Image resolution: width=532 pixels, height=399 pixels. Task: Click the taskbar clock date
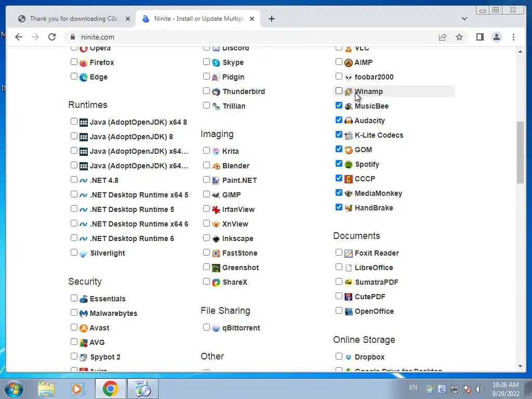point(506,394)
